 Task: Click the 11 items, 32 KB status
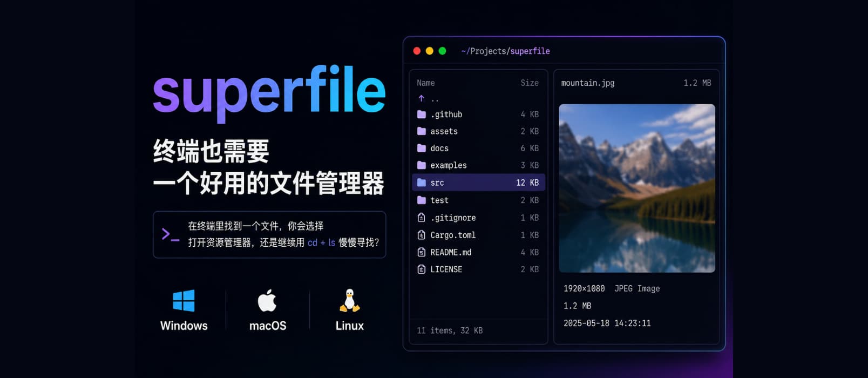tap(450, 330)
